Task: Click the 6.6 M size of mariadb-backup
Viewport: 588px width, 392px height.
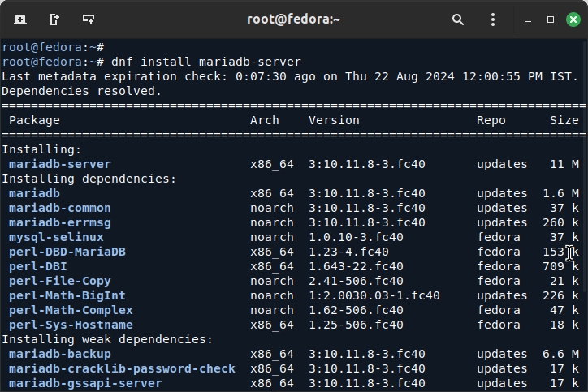Action: click(560, 354)
